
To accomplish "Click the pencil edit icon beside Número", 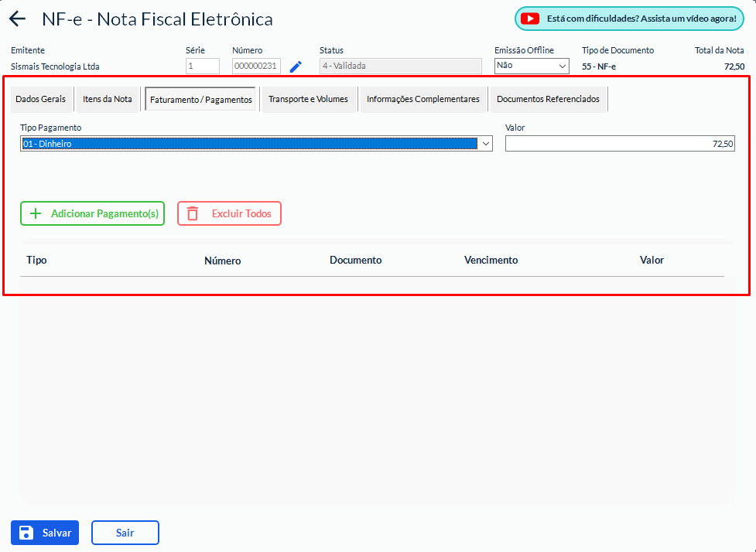I will (x=296, y=66).
